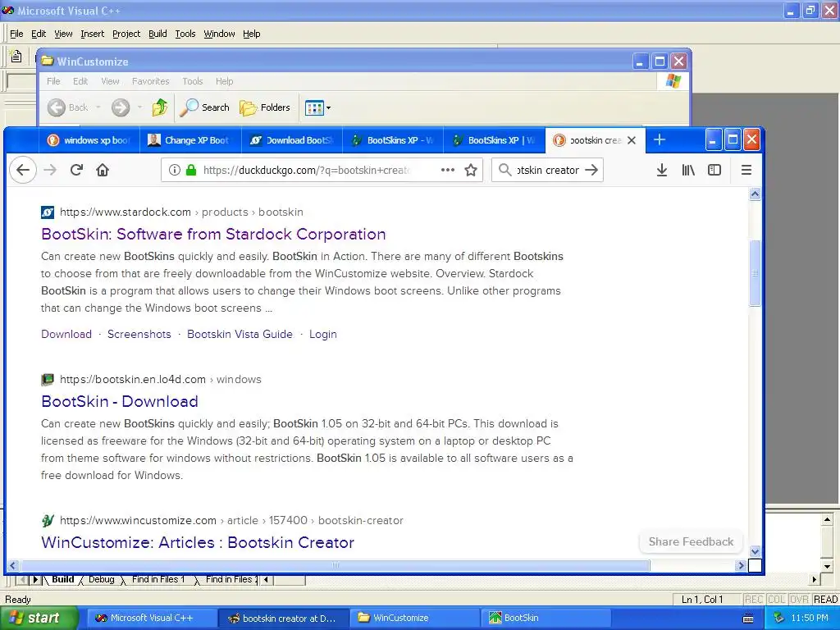The image size is (840, 630).
Task: Click Firefox horizontal scrollbar right arrow
Action: 741,565
